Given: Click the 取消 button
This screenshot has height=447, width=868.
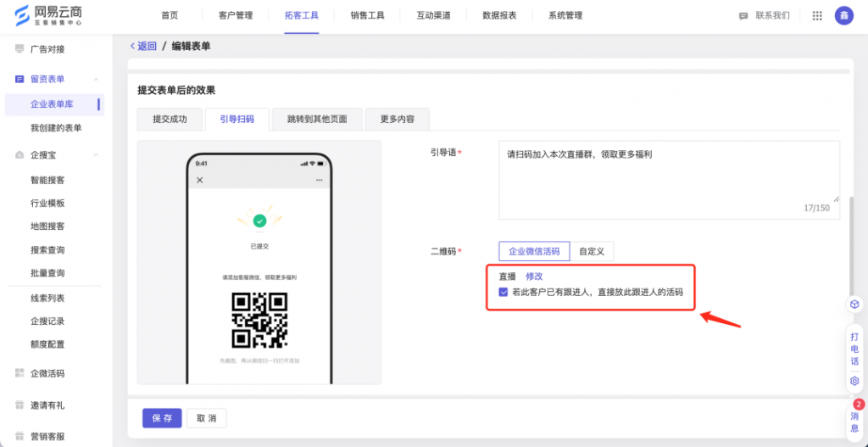Looking at the screenshot, I should 207,418.
